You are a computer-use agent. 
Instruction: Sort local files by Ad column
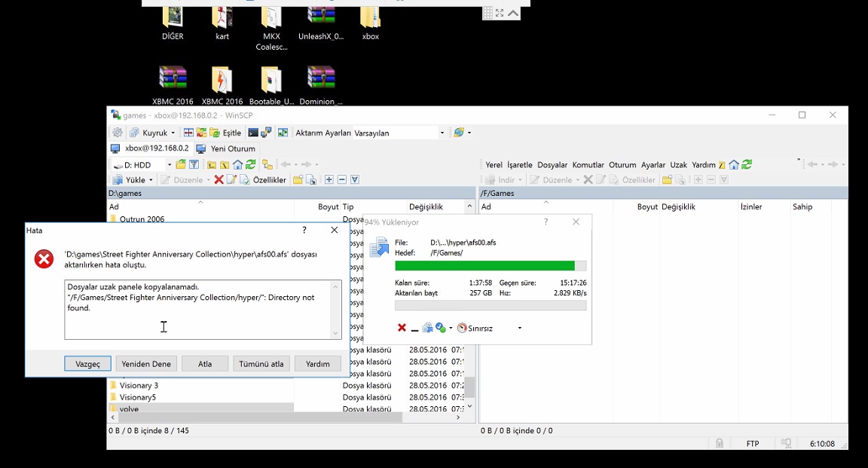(x=201, y=206)
